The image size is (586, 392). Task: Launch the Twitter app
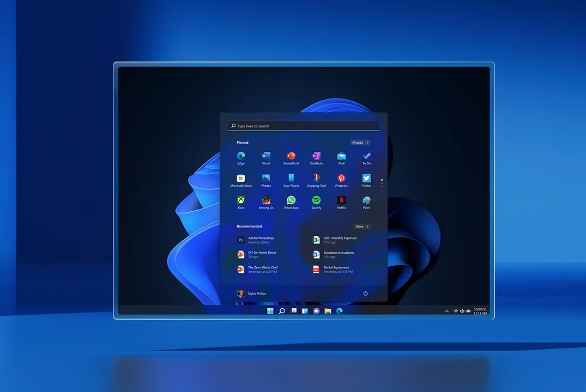click(x=367, y=180)
